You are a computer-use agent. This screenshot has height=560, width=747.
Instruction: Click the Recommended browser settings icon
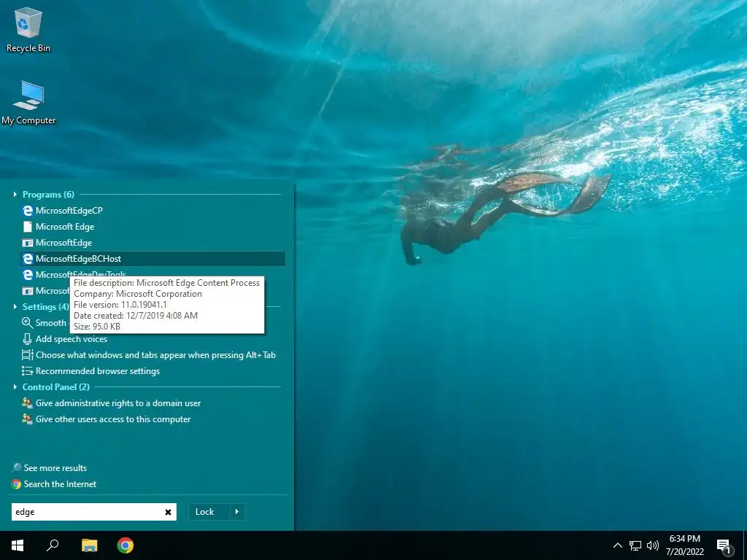tap(28, 371)
